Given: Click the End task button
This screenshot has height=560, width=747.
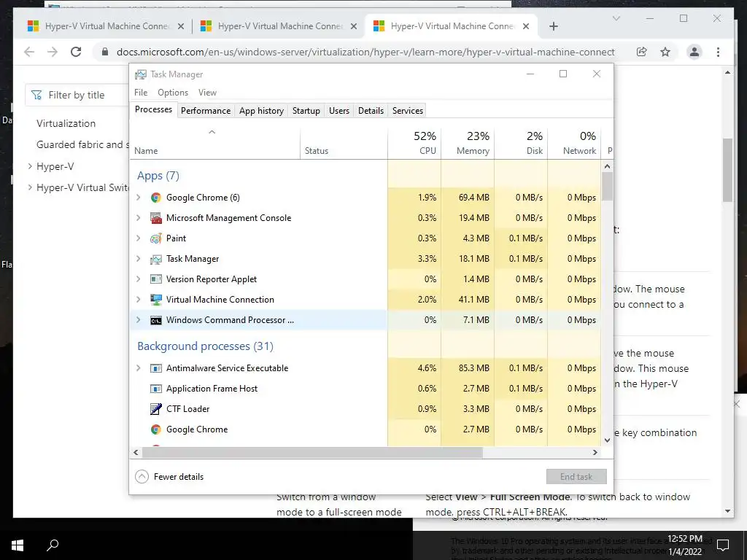Looking at the screenshot, I should tap(576, 477).
